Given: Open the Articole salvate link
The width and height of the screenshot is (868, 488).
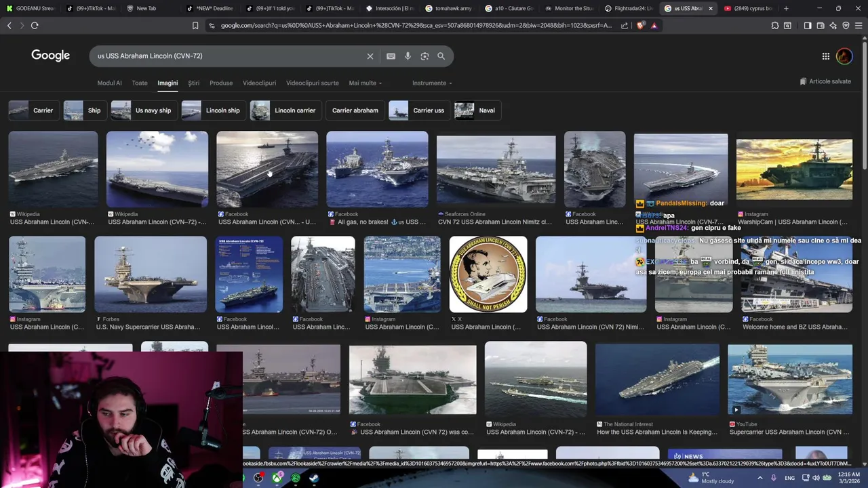Looking at the screenshot, I should [x=825, y=81].
